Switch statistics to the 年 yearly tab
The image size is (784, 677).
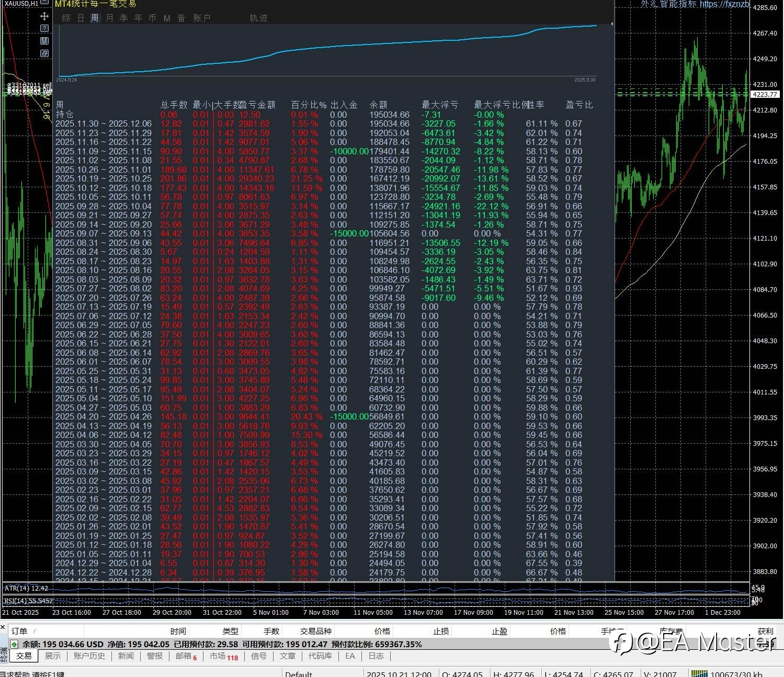[x=138, y=18]
